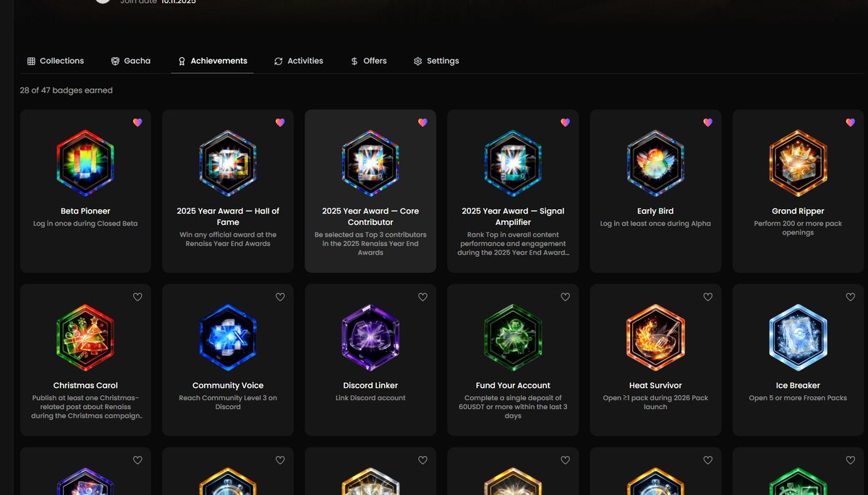Click the Beta Pioneer rainbow badge icon
Viewport: 868px width, 495px height.
(x=85, y=162)
